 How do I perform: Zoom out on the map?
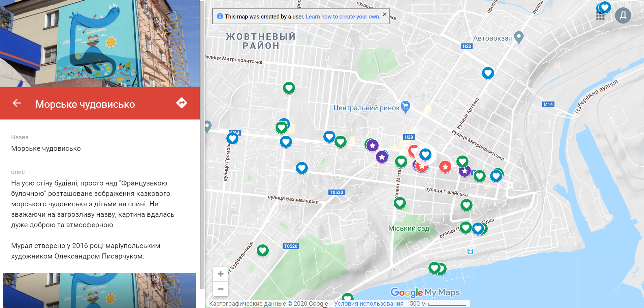[221, 289]
